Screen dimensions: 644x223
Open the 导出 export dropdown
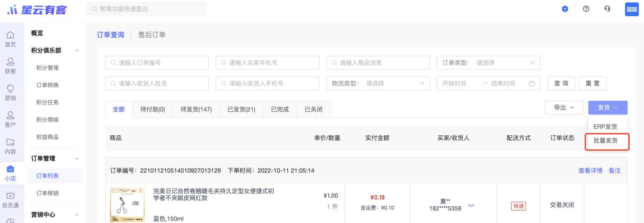(x=564, y=107)
